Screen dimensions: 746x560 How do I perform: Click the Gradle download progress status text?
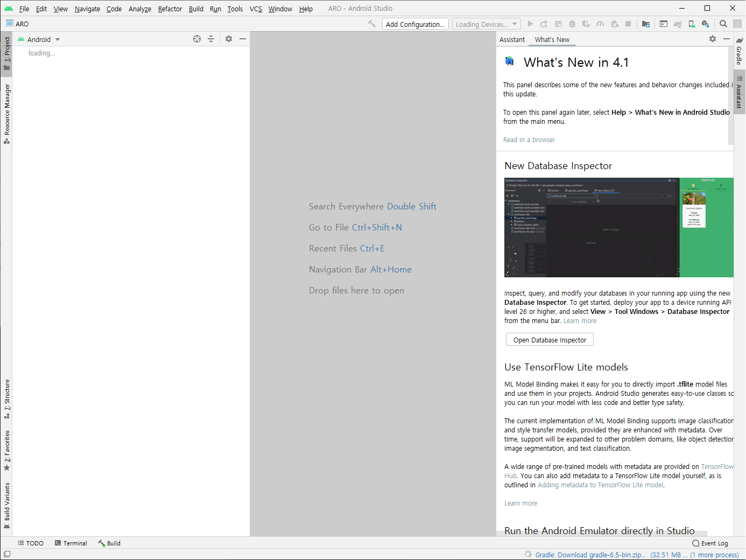point(590,555)
